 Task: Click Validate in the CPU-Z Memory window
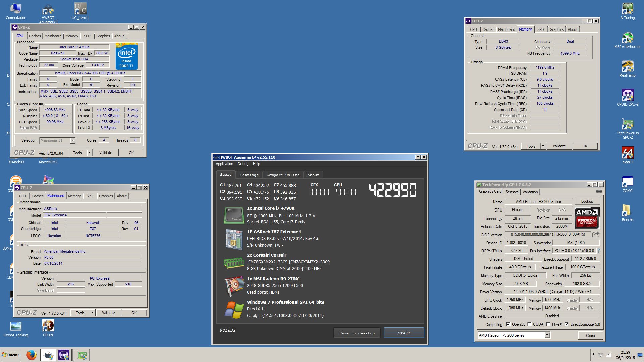click(559, 146)
